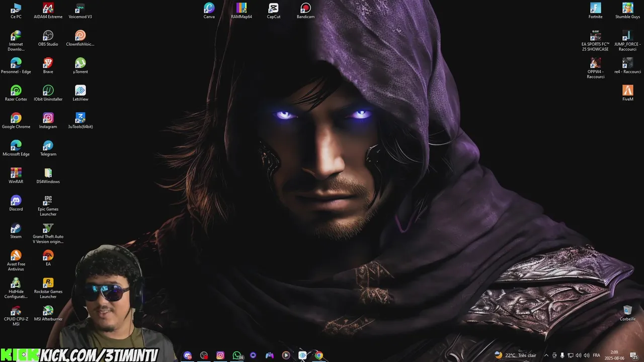This screenshot has height=362, width=644.
Task: Open Fortnite desktop shortcut
Action: (x=596, y=11)
